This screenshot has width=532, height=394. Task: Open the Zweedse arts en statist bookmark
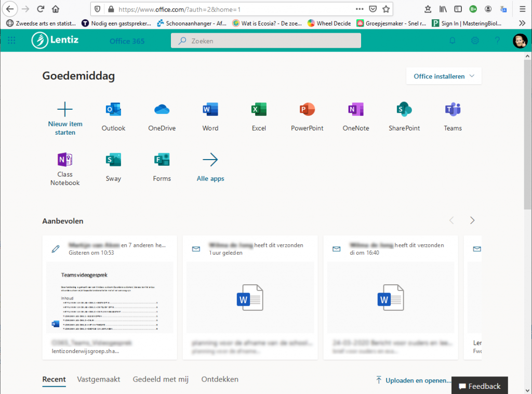[41, 23]
